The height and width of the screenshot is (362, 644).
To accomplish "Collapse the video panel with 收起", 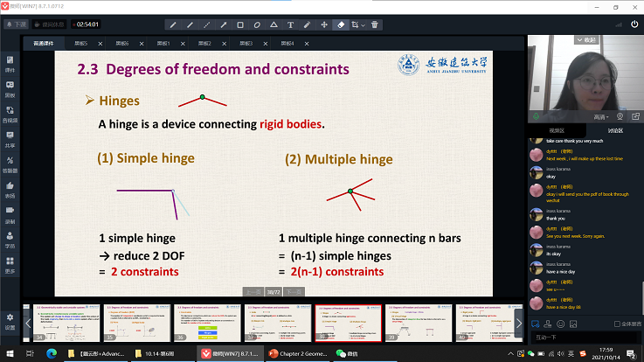I will [584, 39].
